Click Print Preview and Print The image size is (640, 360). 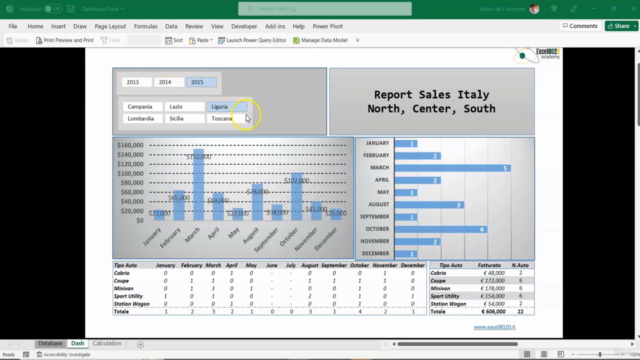64,40
